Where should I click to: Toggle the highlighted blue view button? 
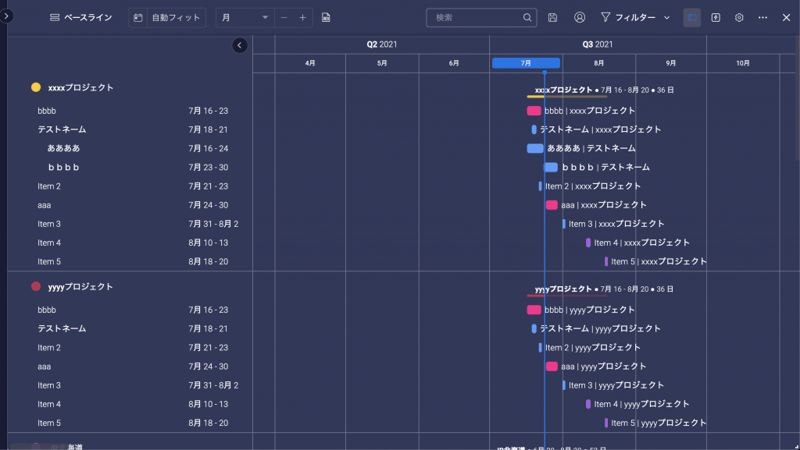click(x=692, y=18)
